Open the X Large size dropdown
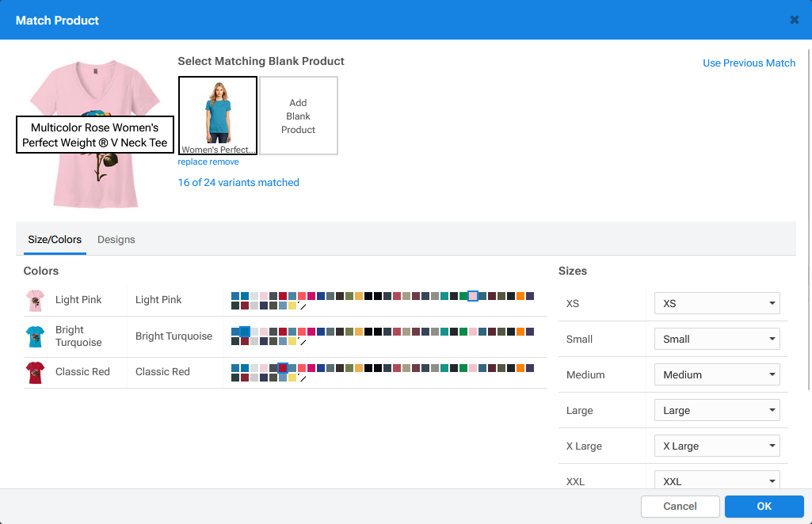Screen dimensions: 812x524 tap(717, 446)
